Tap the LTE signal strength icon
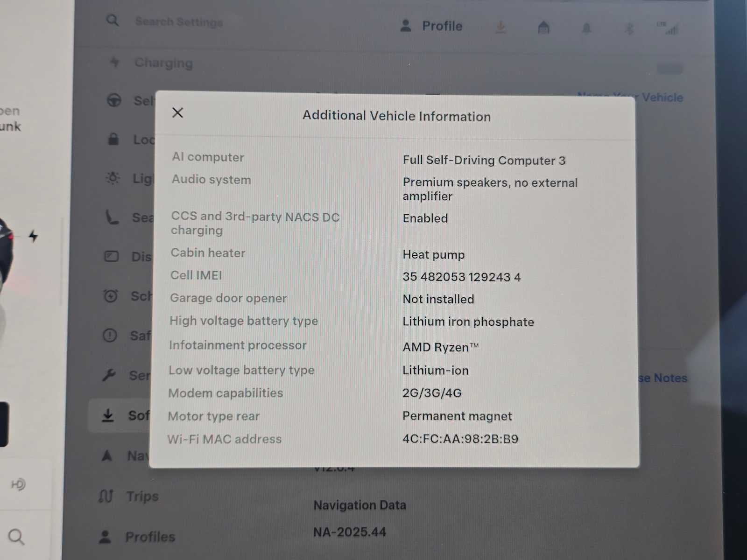This screenshot has height=560, width=747. tap(668, 28)
